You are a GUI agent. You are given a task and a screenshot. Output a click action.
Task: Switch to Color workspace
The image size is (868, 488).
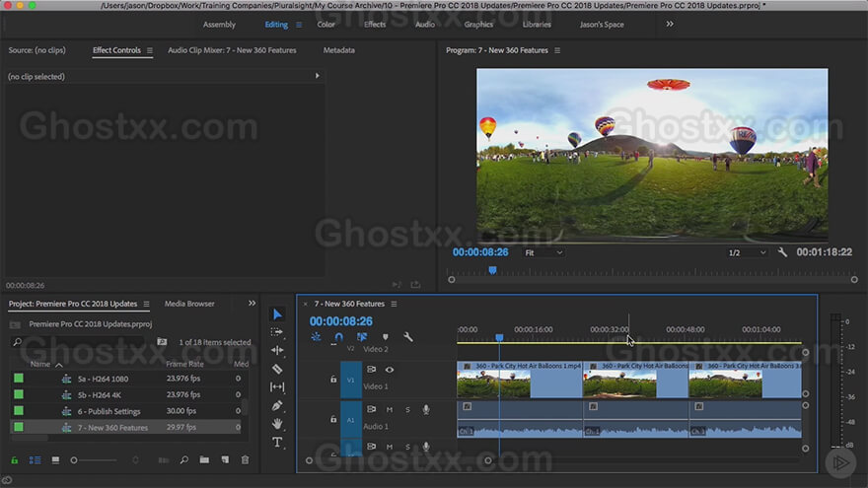coord(326,25)
